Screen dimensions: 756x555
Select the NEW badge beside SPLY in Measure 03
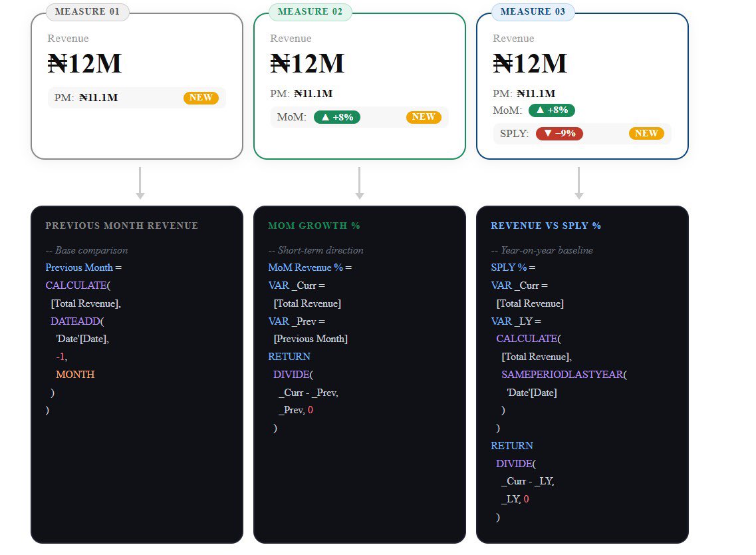pos(646,133)
